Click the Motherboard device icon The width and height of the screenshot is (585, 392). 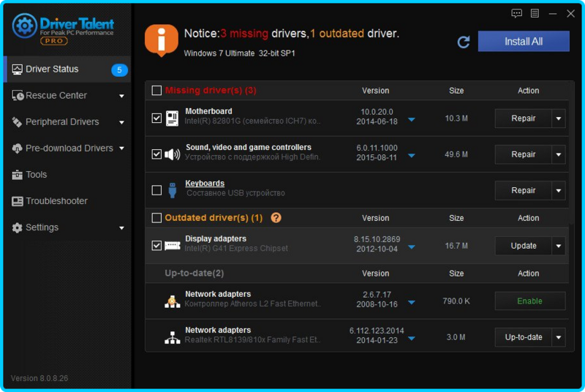172,118
